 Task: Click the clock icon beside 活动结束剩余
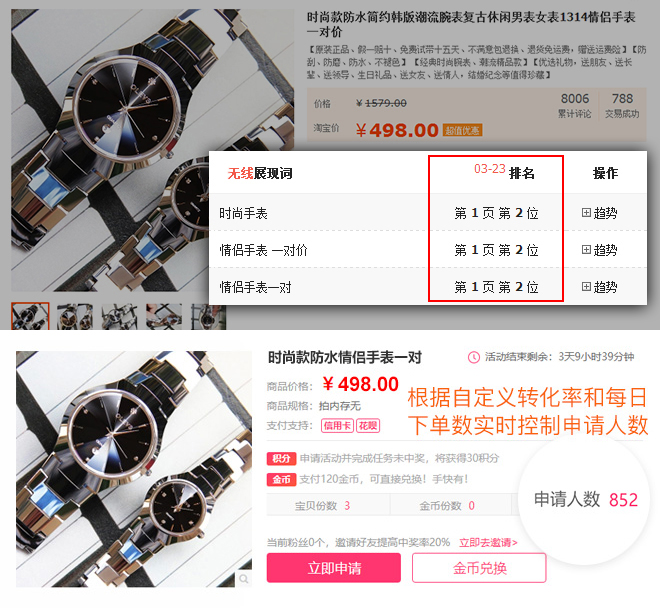click(x=474, y=357)
